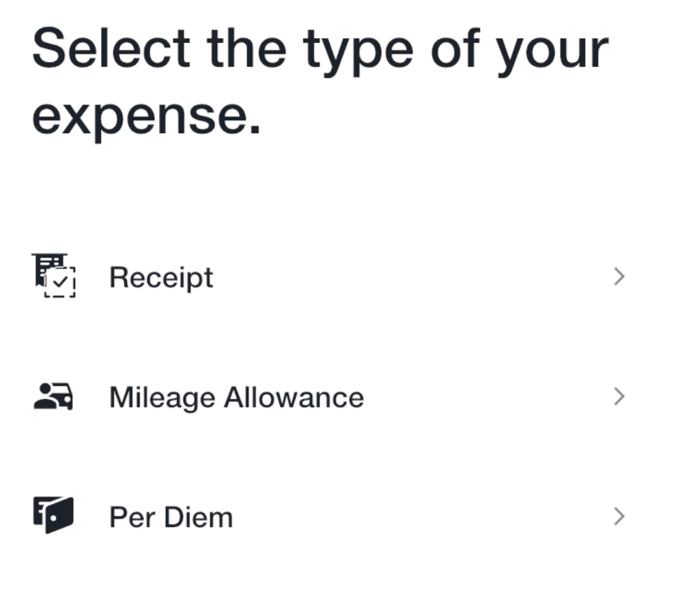The height and width of the screenshot is (616, 680).
Task: Click the "Select the type of your expense" heading
Action: (320, 81)
